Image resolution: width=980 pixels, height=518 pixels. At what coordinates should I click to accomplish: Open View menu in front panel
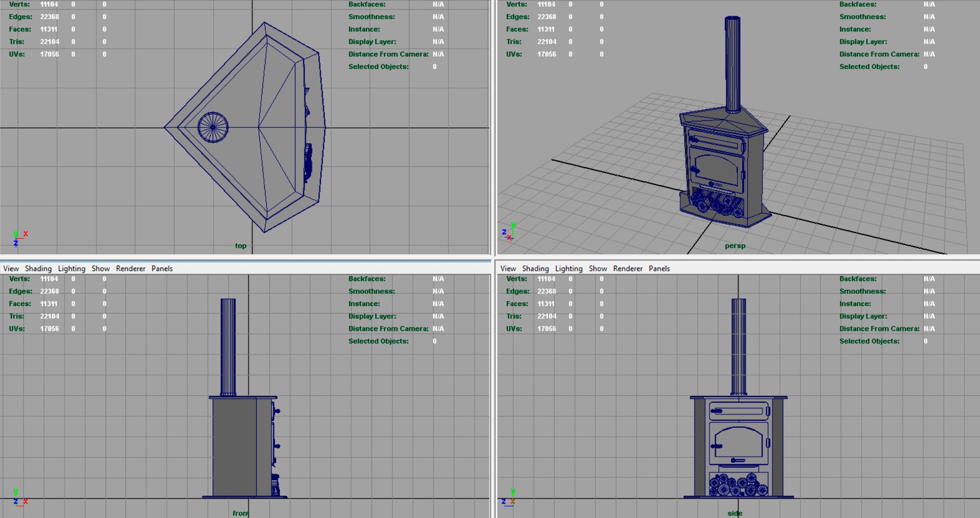tap(11, 269)
